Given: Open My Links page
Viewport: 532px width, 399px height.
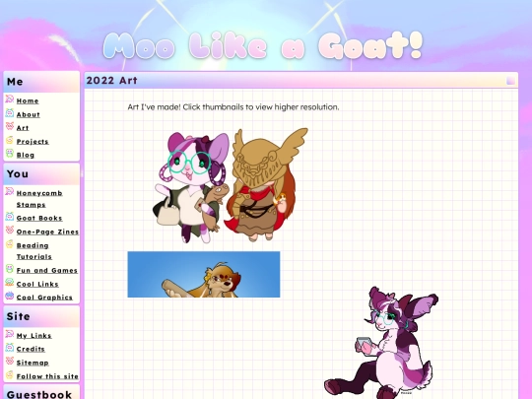Looking at the screenshot, I should tap(33, 336).
